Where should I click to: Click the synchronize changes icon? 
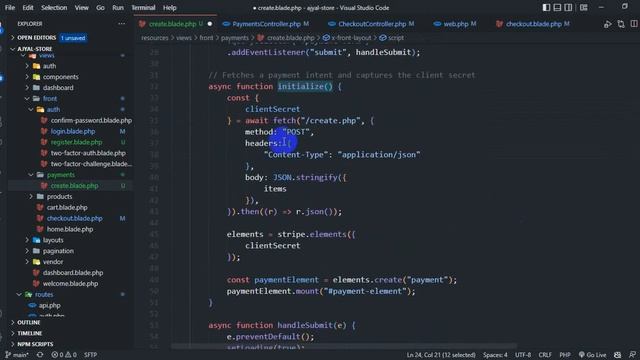tap(40, 355)
